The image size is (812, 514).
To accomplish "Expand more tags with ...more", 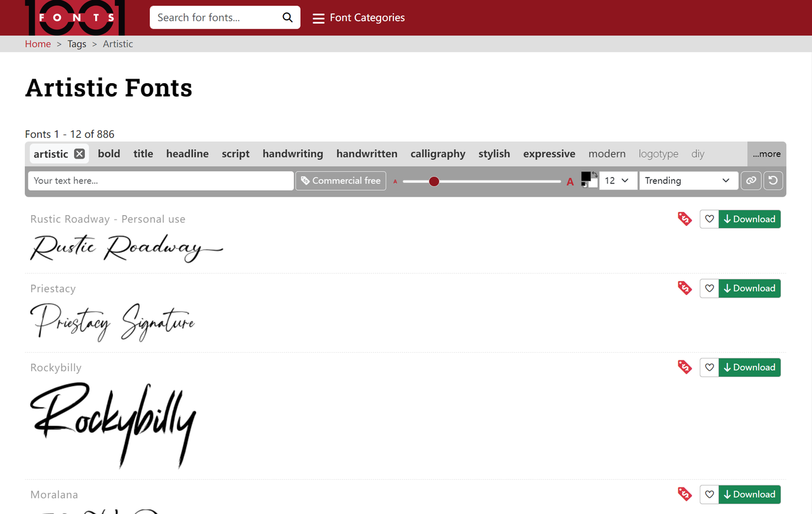I will [766, 154].
